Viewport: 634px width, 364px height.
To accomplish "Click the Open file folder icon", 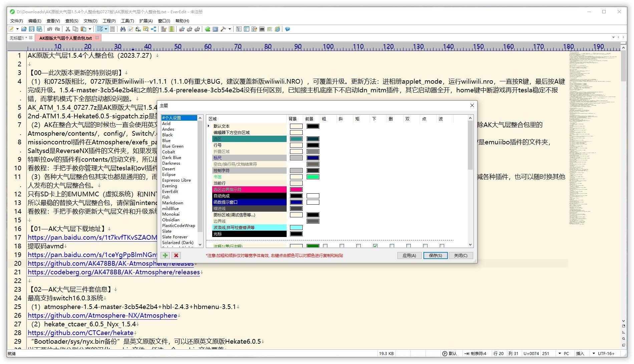I will tap(24, 29).
